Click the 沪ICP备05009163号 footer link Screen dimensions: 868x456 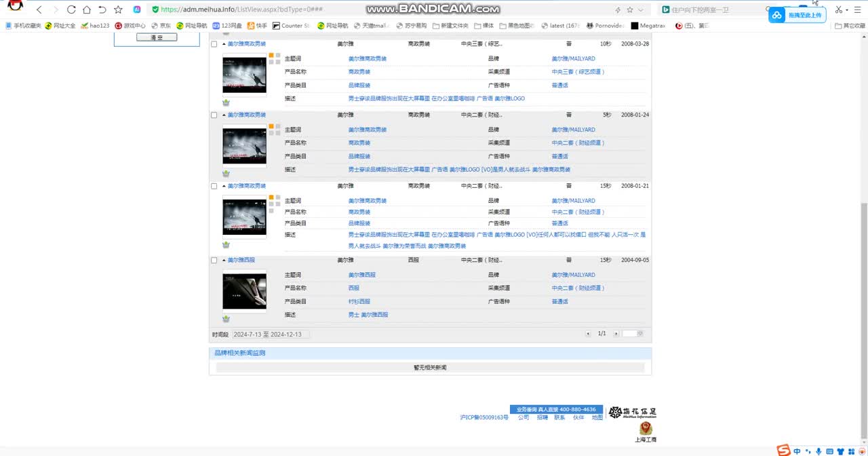tap(484, 418)
